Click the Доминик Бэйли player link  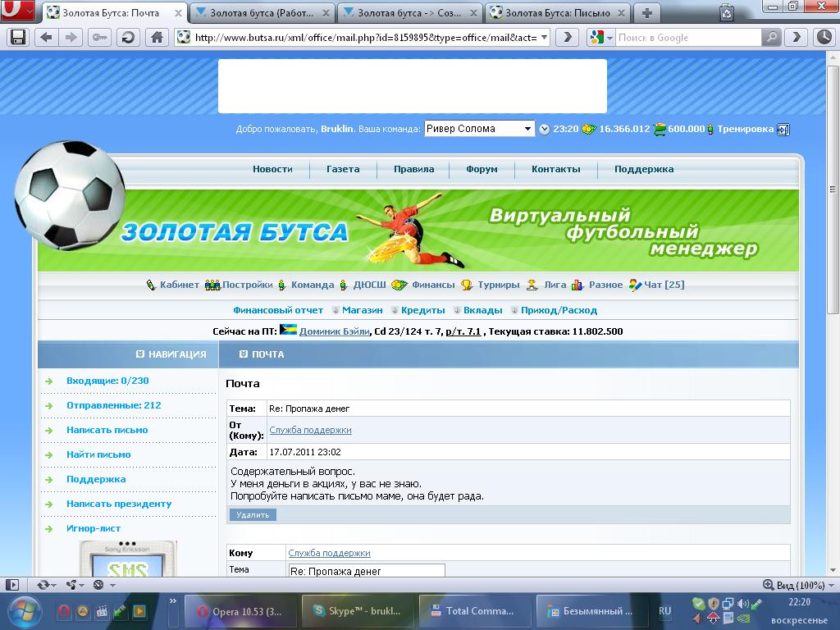(x=334, y=331)
